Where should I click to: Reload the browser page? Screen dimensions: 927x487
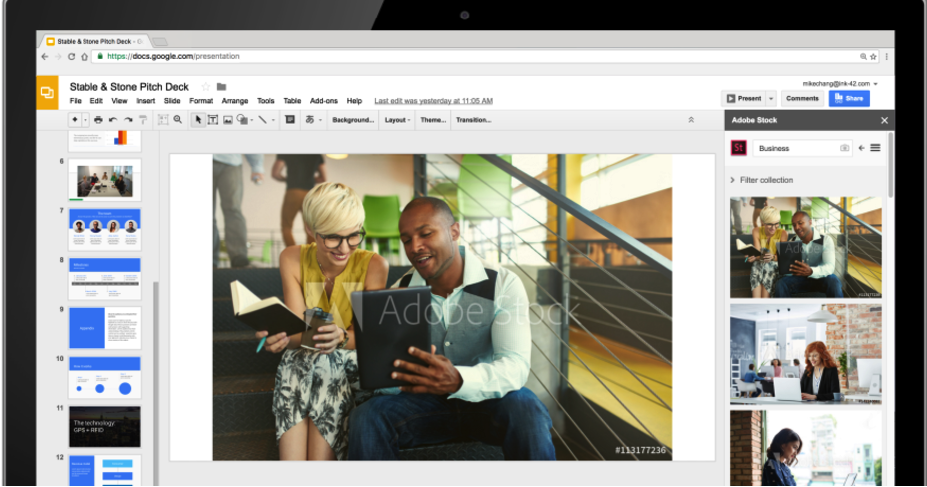(71, 57)
